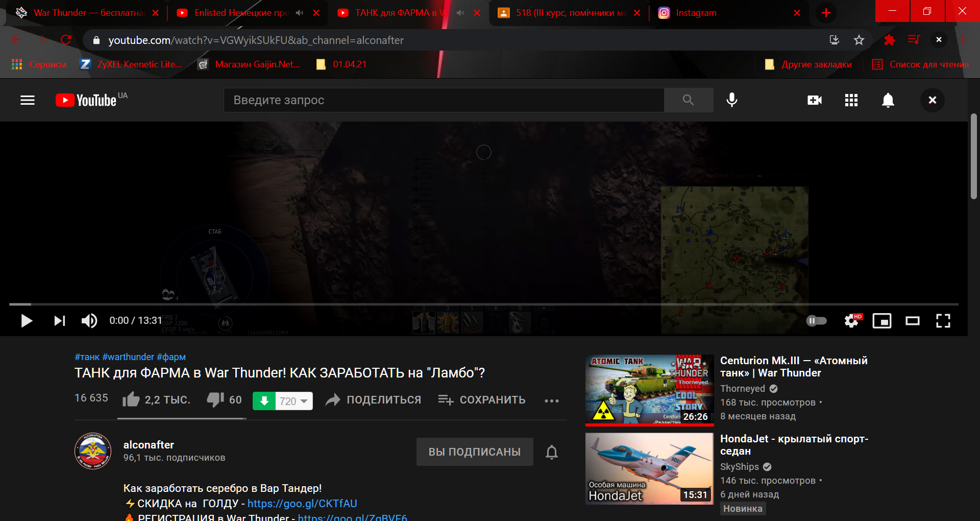Open Chrome three-dot menu
This screenshot has width=980, height=521.
[x=963, y=40]
